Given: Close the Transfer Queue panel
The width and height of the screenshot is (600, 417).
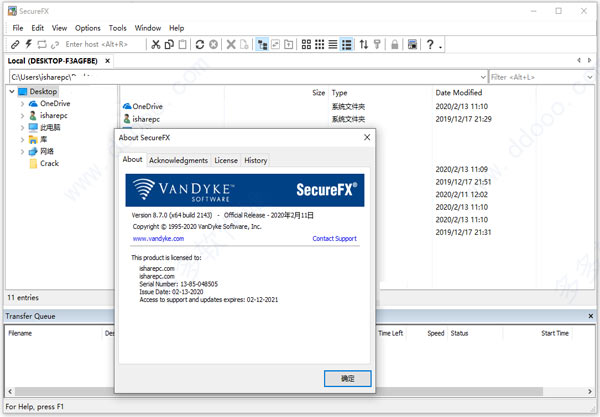Looking at the screenshot, I should pos(590,316).
